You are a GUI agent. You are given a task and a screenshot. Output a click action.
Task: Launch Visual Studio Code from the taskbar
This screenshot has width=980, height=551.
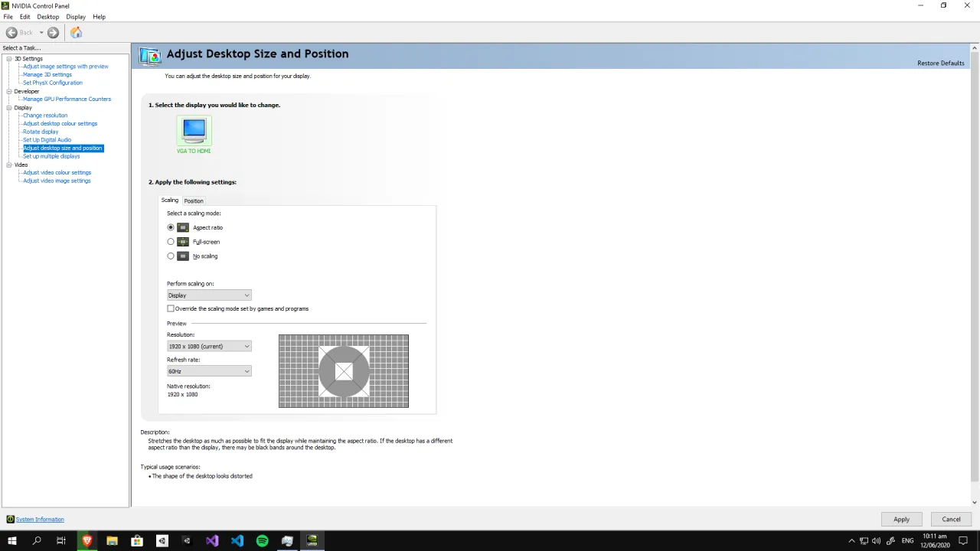(x=237, y=541)
